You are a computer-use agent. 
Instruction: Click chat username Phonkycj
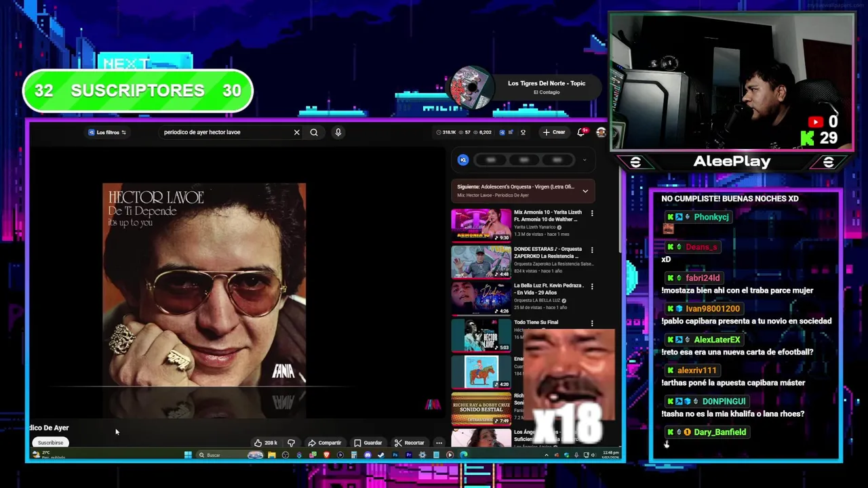pyautogui.click(x=711, y=217)
